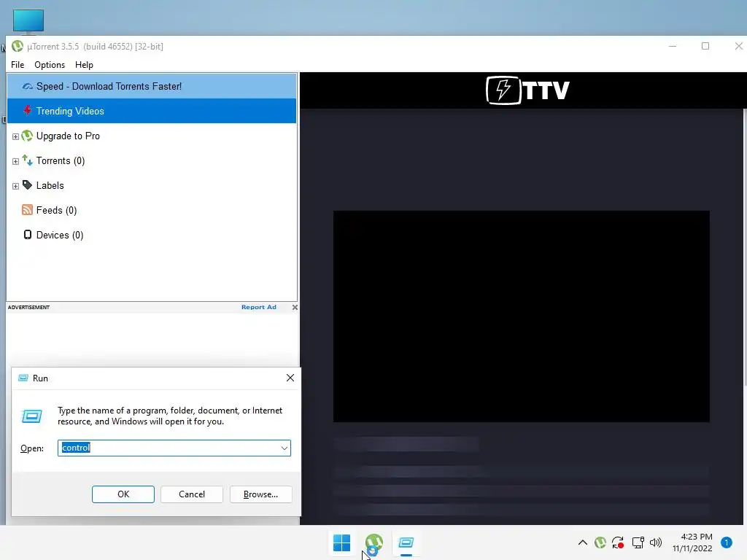
Task: Click the µTorrent taskbar icon
Action: pyautogui.click(x=374, y=542)
